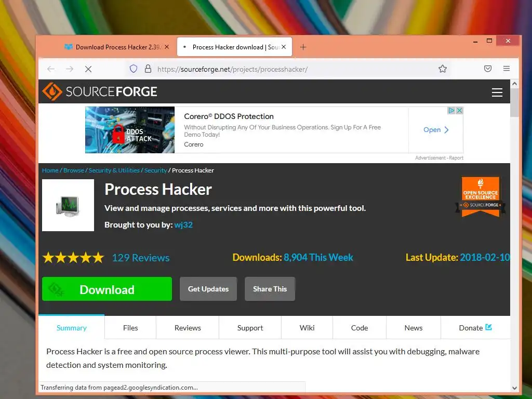Screen dimensions: 532x399
Task: Click the browser forward arrow
Action: point(70,69)
